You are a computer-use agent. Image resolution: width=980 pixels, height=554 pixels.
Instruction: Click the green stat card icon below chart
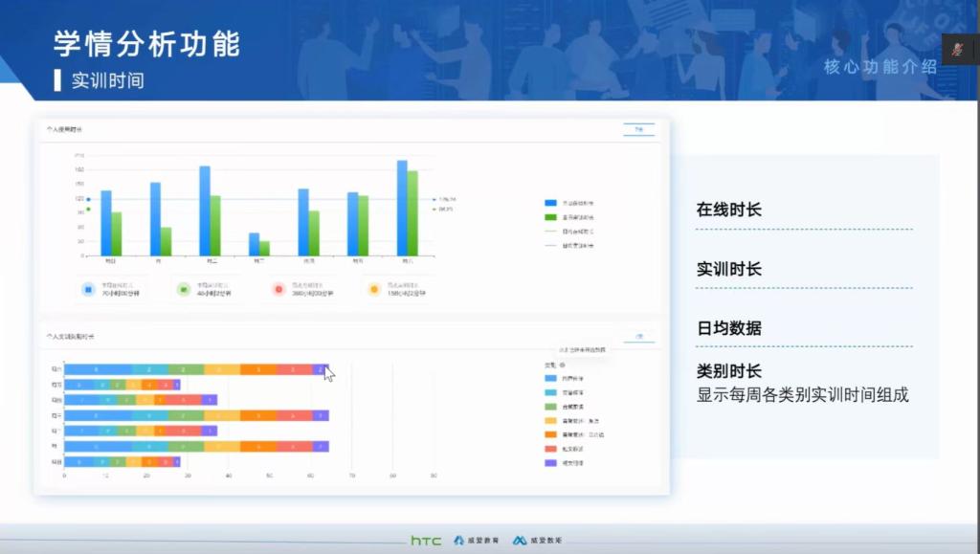click(183, 288)
